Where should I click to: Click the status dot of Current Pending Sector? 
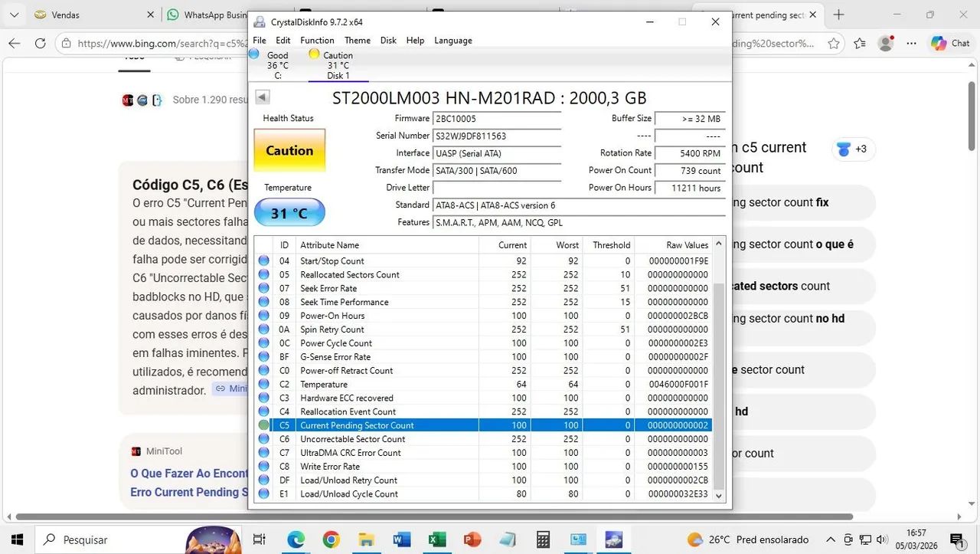tap(264, 425)
